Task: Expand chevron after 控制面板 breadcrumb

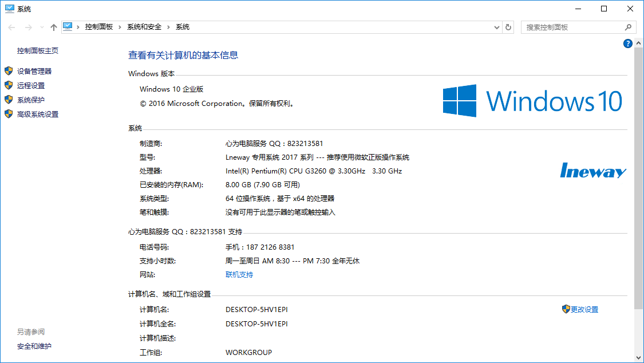Action: (x=120, y=27)
